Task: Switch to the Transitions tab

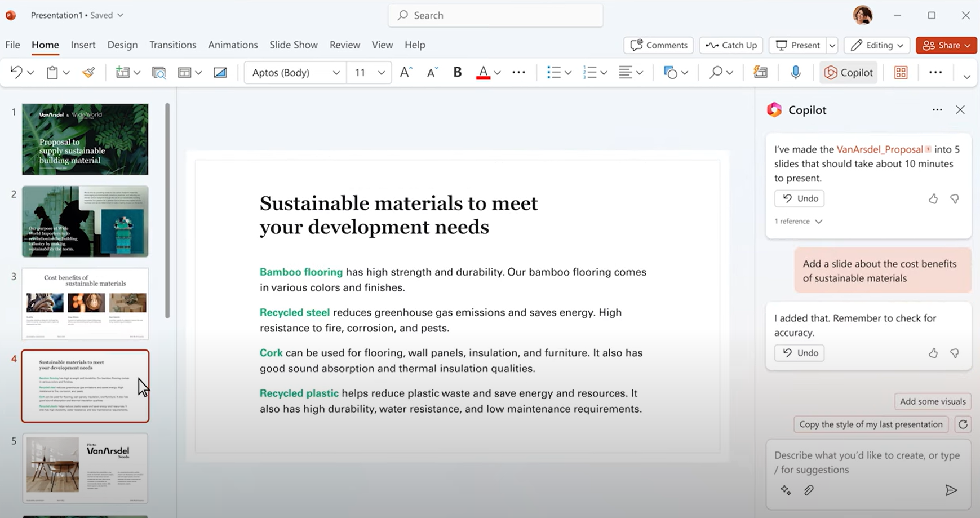Action: [x=172, y=45]
